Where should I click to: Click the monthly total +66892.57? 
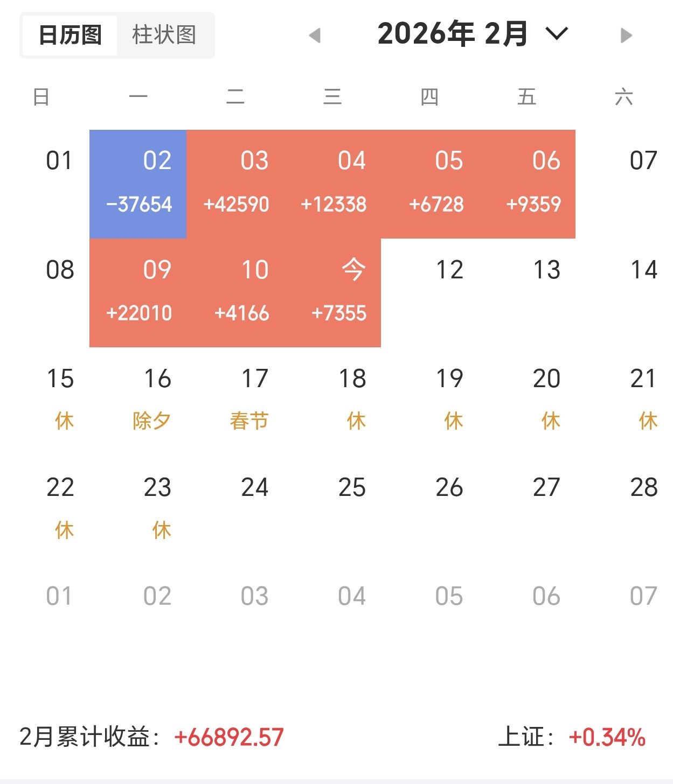click(229, 737)
